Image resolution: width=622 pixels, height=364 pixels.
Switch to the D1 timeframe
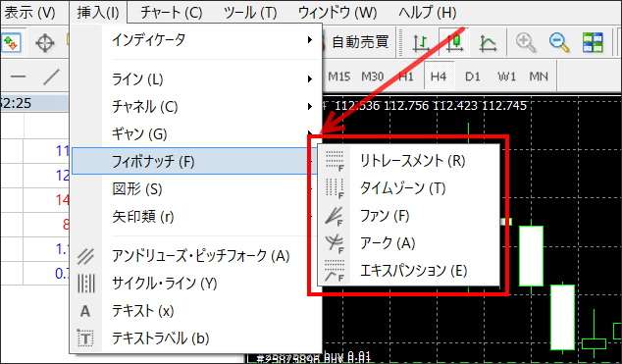click(473, 77)
